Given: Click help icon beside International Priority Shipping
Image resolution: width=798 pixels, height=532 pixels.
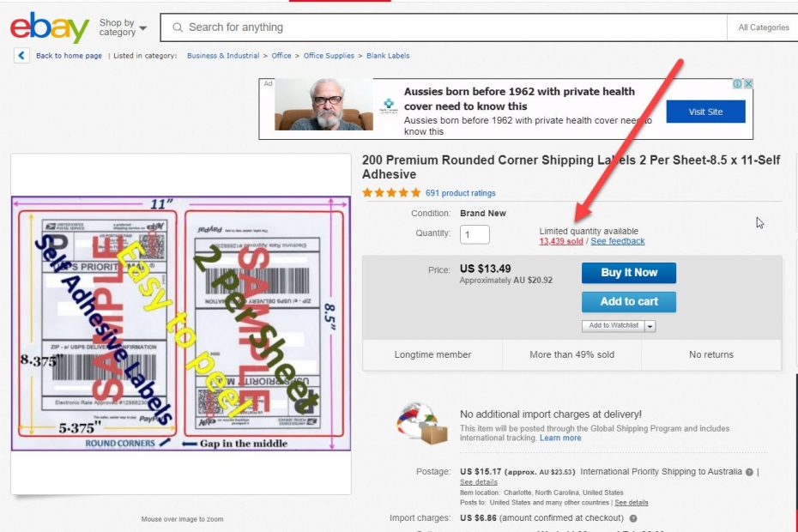Looking at the screenshot, I should [x=749, y=472].
